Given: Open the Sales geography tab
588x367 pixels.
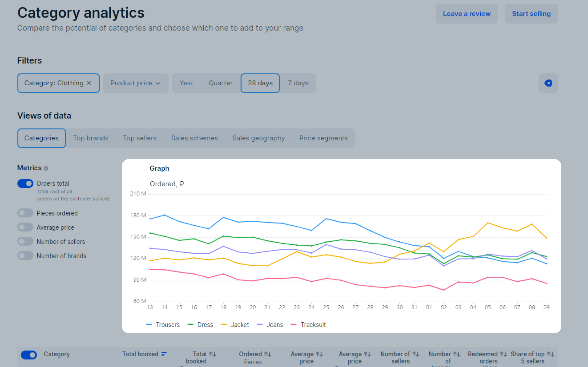Looking at the screenshot, I should pos(258,138).
